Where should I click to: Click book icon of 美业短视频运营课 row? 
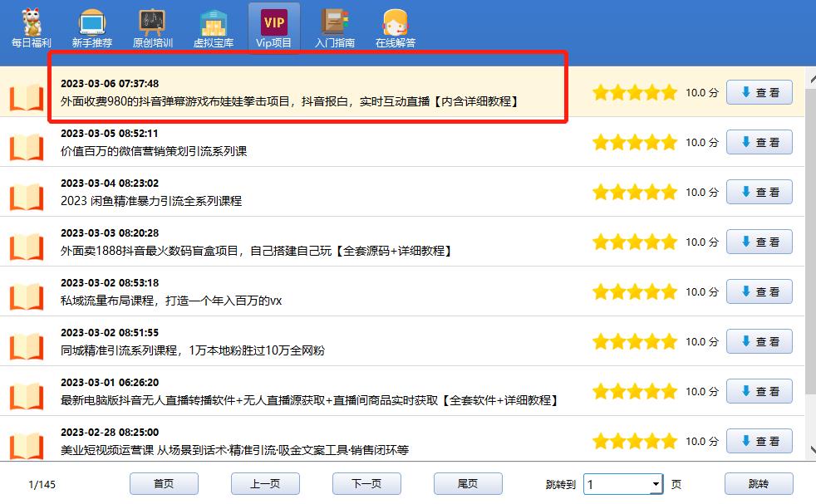coord(27,446)
